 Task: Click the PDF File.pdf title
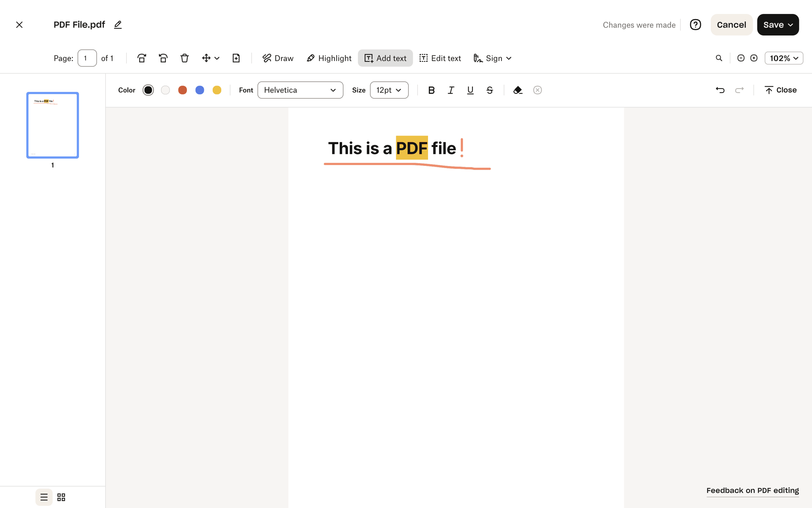79,25
